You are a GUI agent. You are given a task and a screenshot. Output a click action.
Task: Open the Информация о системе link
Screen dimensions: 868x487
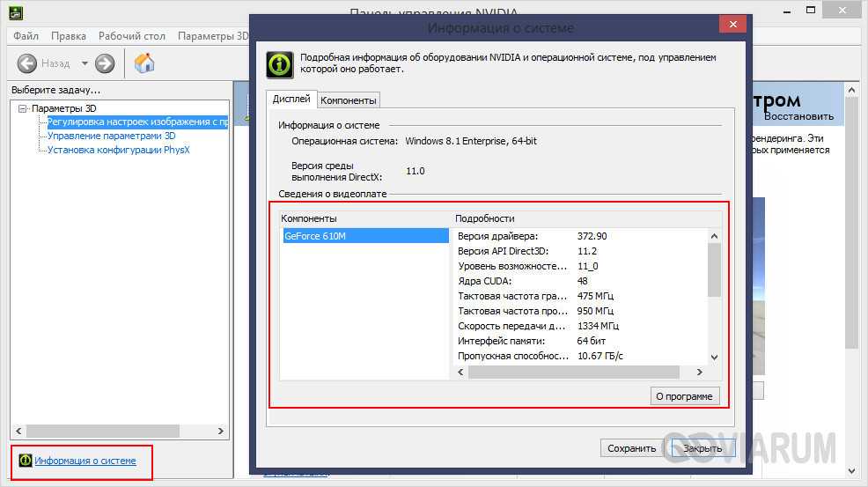(85, 461)
